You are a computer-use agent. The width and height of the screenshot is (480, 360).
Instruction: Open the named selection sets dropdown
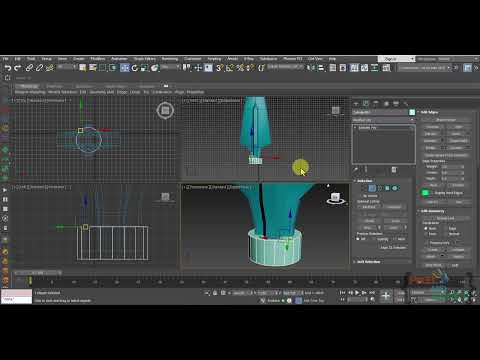coord(285,67)
